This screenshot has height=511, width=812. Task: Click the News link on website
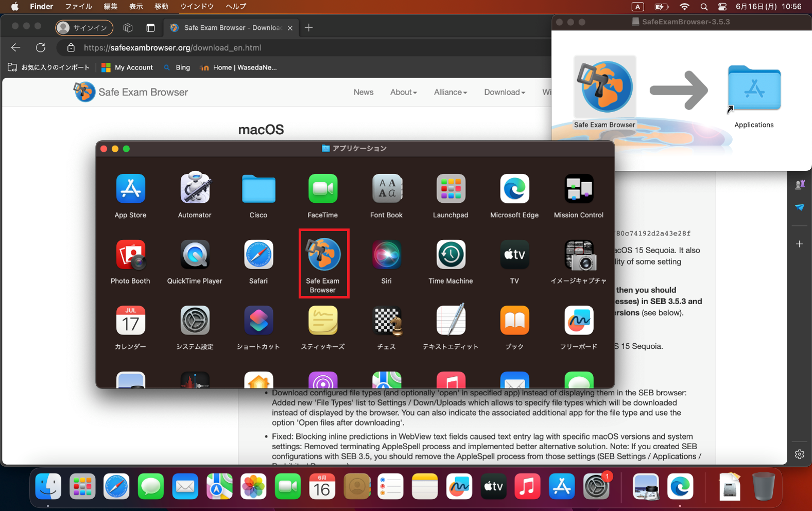coord(364,92)
